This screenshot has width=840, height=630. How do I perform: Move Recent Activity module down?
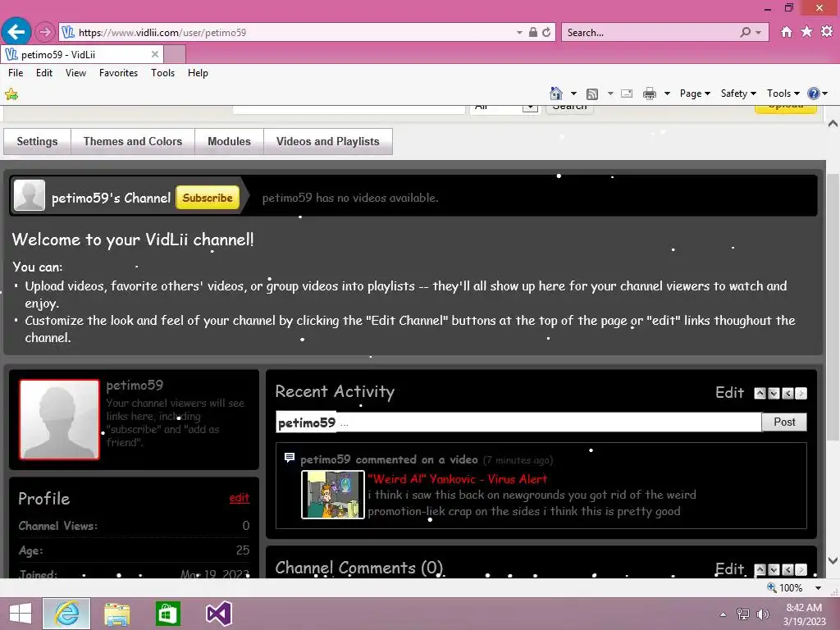[x=774, y=393]
